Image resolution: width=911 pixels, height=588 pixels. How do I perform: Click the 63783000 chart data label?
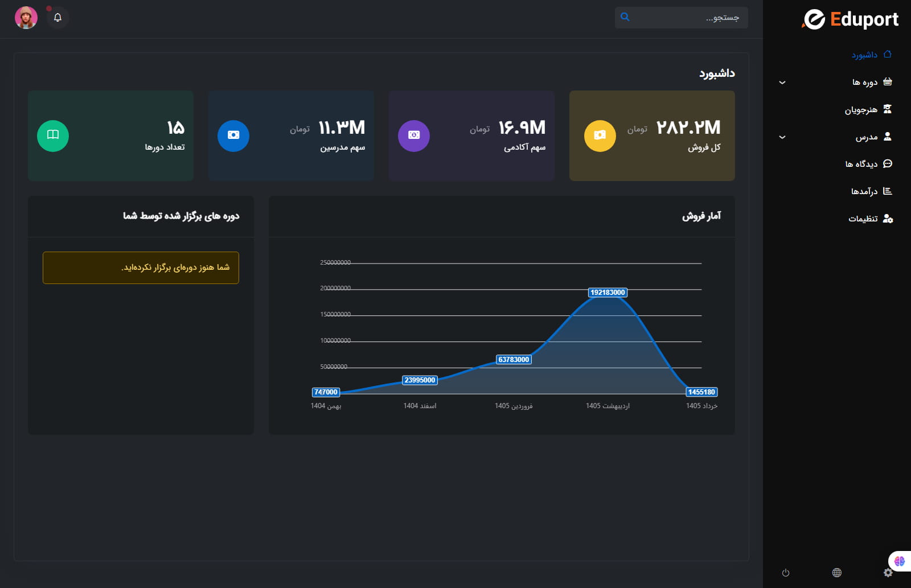(514, 360)
